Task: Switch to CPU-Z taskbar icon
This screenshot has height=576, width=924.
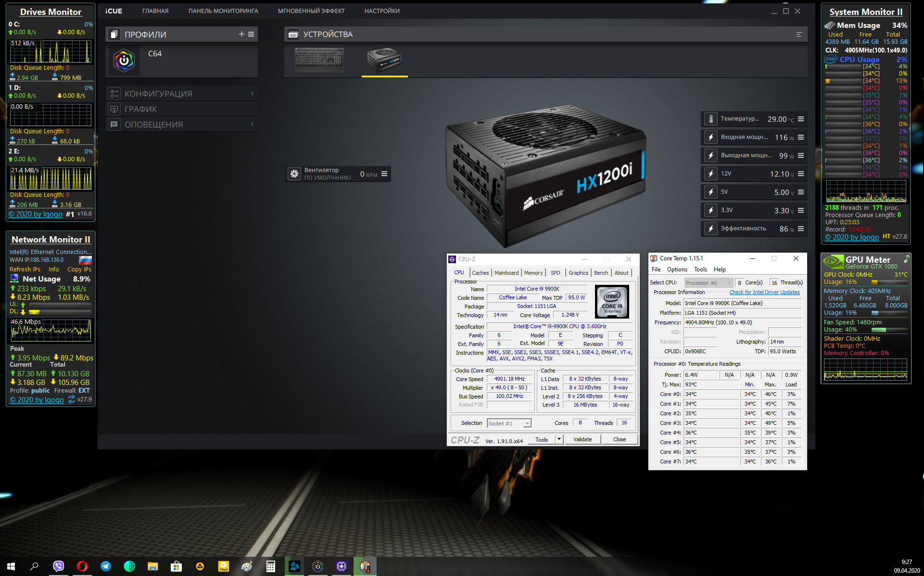Action: (x=342, y=566)
